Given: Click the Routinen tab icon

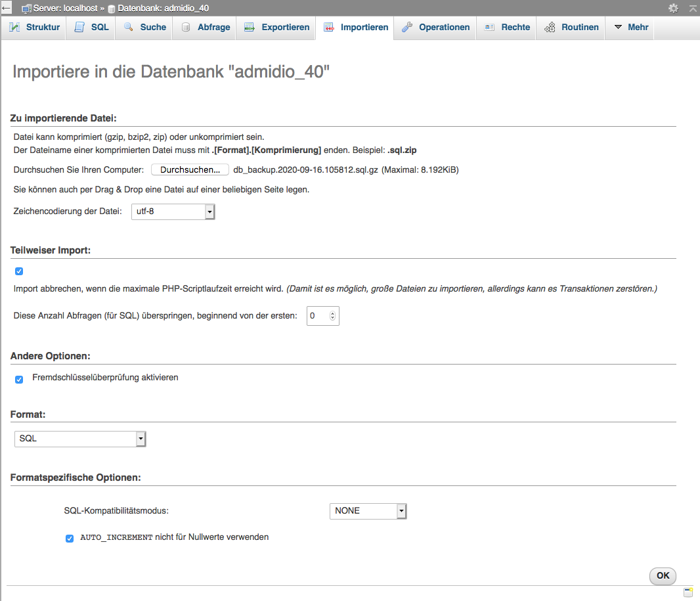Looking at the screenshot, I should coord(550,28).
